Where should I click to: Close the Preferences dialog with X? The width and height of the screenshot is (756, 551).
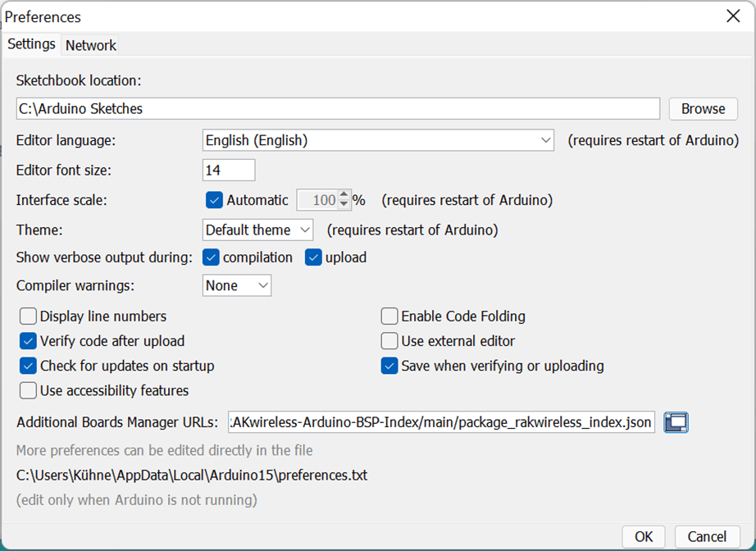click(x=733, y=16)
